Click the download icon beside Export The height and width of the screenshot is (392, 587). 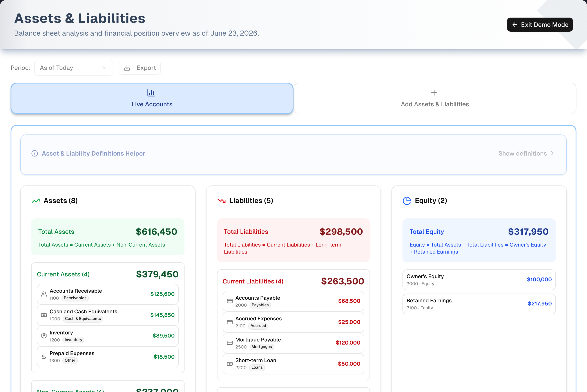[x=127, y=68]
